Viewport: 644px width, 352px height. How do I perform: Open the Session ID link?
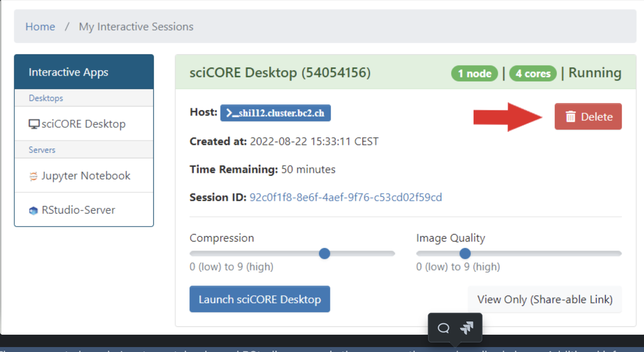346,197
